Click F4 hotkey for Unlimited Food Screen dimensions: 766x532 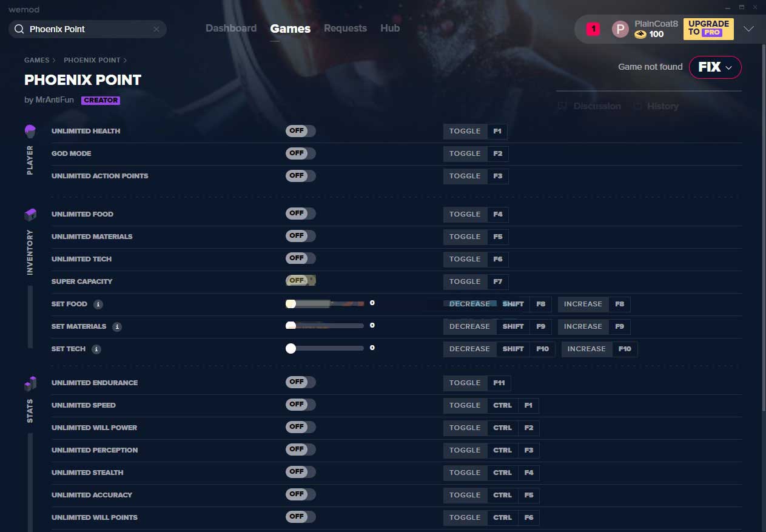click(x=498, y=214)
